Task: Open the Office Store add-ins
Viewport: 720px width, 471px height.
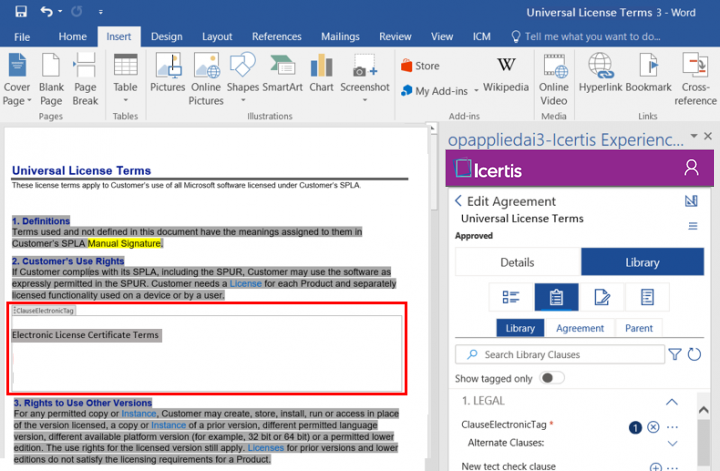Action: [420, 66]
